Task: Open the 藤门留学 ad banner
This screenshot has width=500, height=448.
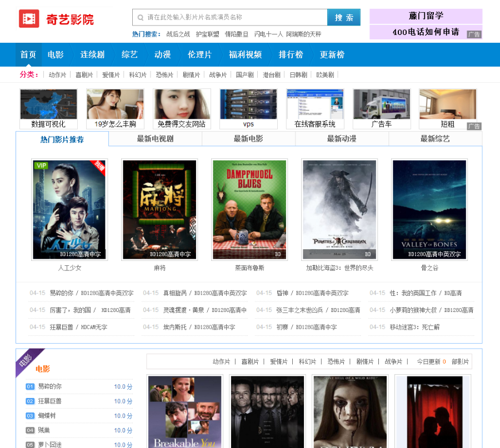Action: (x=426, y=16)
